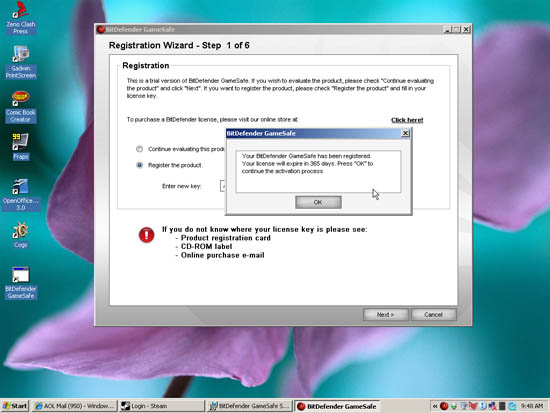Click OK in the registration confirmation dialog
Image resolution: width=550 pixels, height=413 pixels.
click(x=318, y=202)
